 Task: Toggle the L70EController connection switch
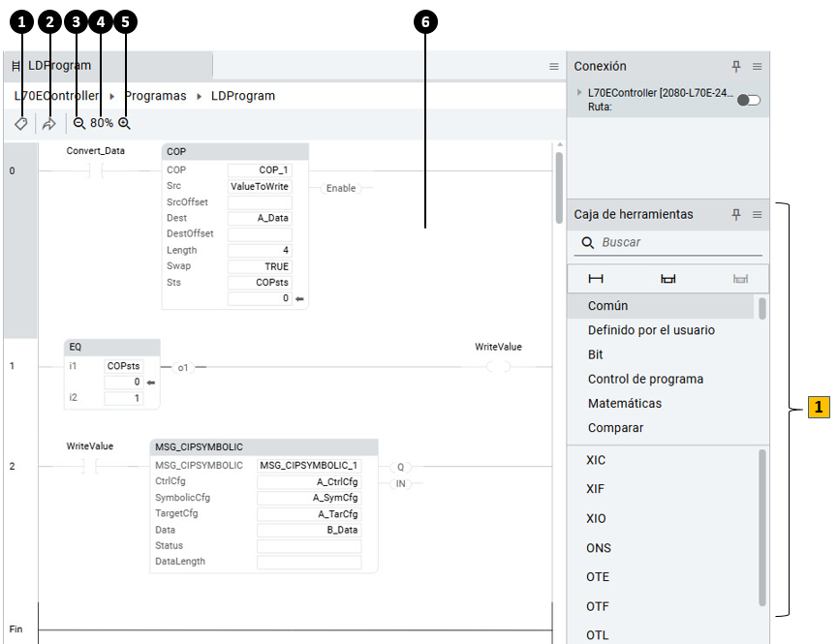749,100
